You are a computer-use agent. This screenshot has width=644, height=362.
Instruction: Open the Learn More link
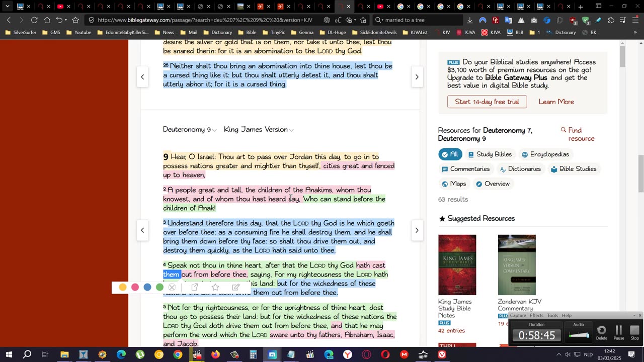click(x=556, y=102)
